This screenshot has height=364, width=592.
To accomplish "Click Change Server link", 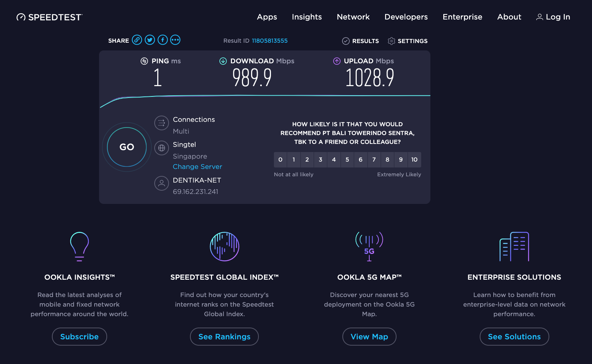I will click(197, 167).
